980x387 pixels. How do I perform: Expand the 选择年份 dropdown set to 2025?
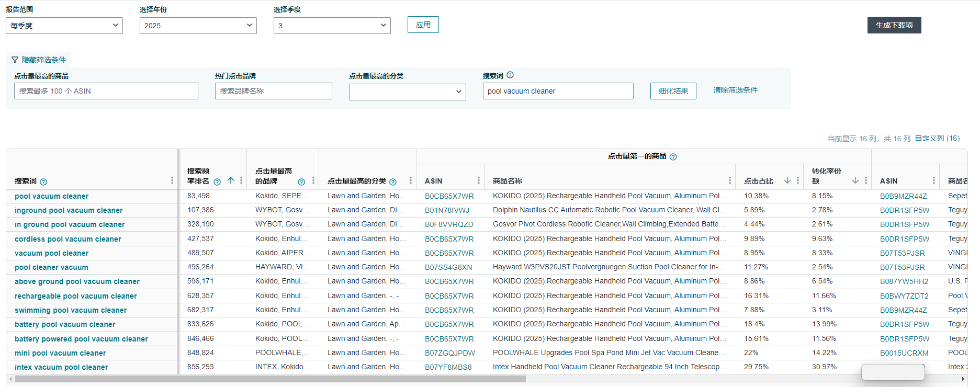[x=198, y=26]
